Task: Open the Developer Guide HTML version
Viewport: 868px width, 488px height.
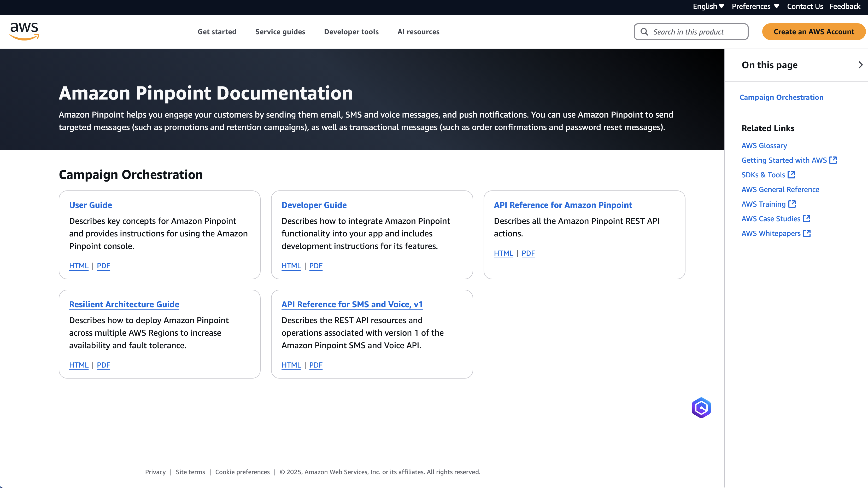Action: 291,266
